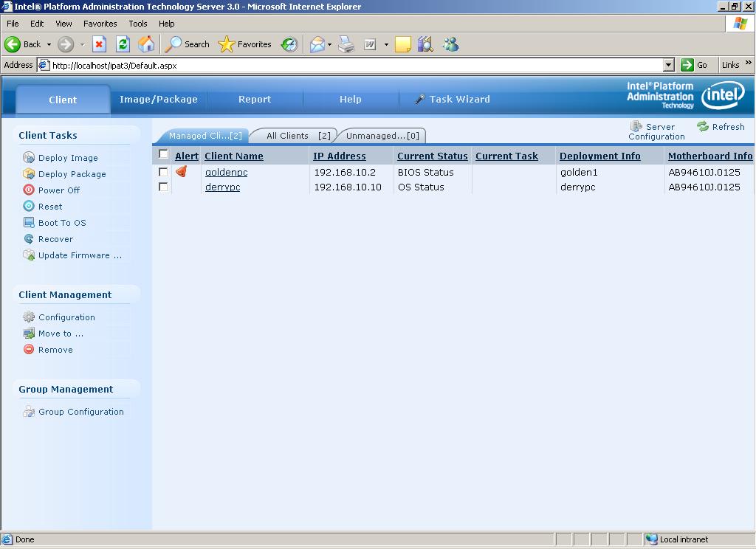Image resolution: width=756 pixels, height=549 pixels.
Task: Click the Reset icon in Client Tasks
Action: [29, 207]
